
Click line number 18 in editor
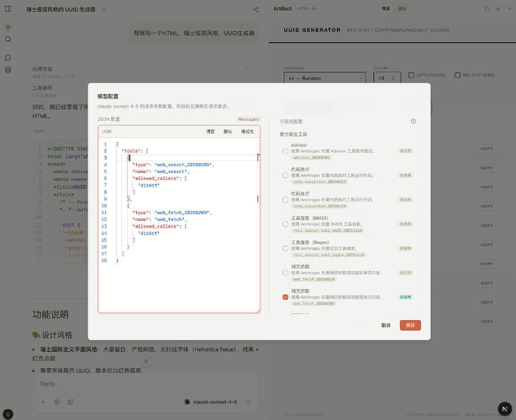coord(104,260)
